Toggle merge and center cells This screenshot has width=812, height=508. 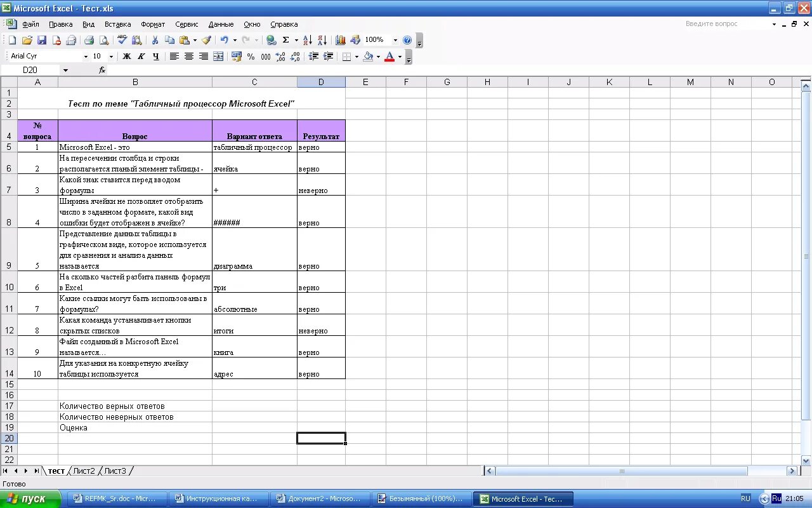tap(218, 57)
